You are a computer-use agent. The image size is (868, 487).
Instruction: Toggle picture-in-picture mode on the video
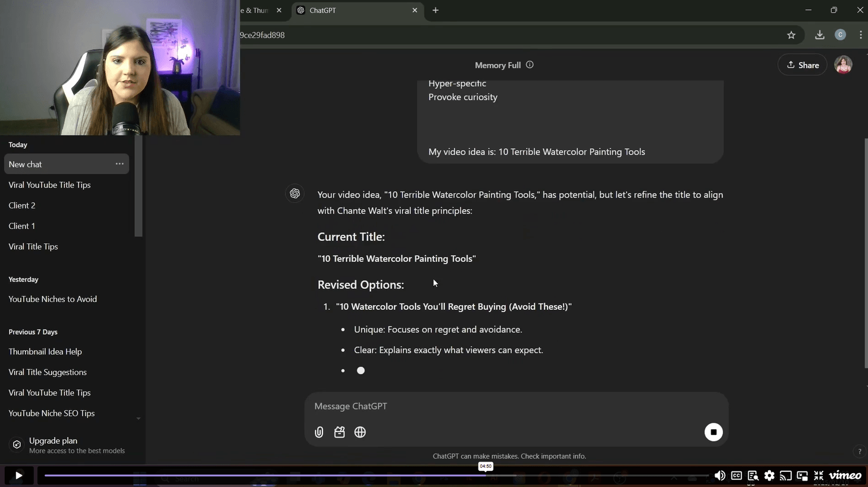(x=802, y=475)
